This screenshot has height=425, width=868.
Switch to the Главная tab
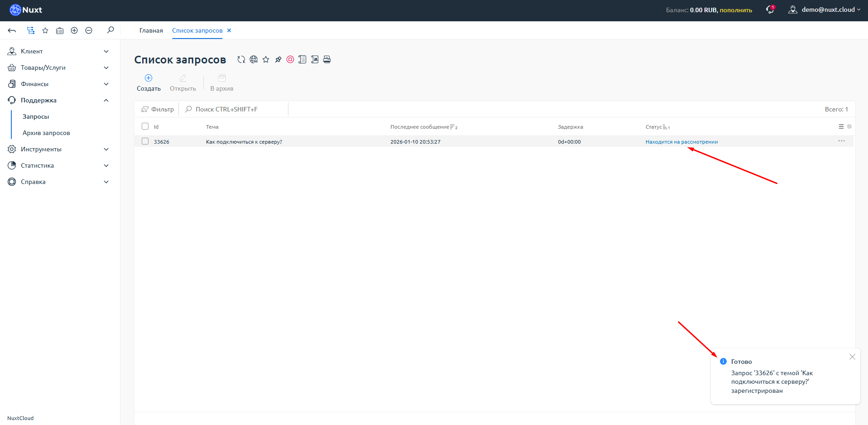151,30
